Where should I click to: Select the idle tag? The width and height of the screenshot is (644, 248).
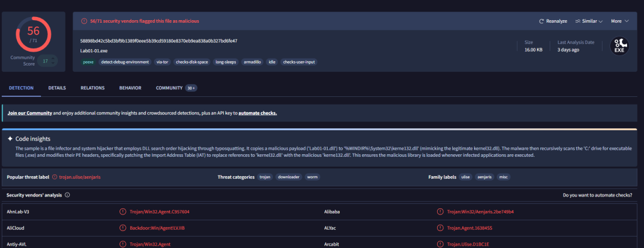point(272,62)
